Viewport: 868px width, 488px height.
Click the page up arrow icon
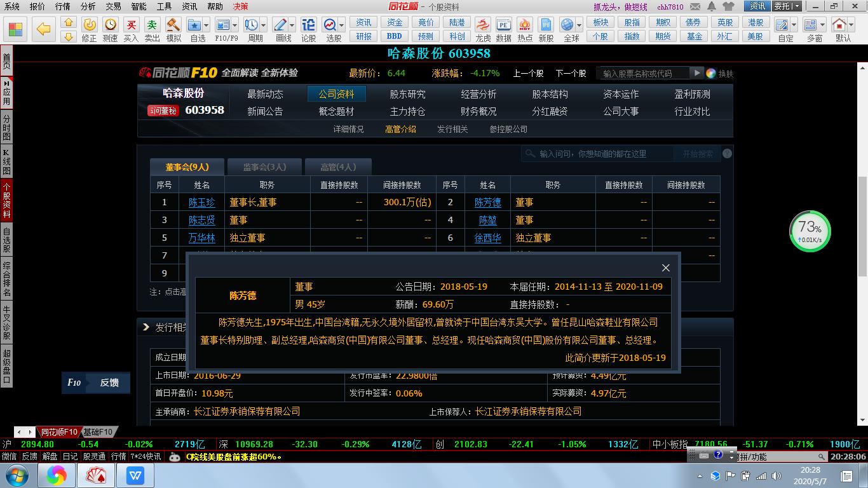tap(69, 23)
